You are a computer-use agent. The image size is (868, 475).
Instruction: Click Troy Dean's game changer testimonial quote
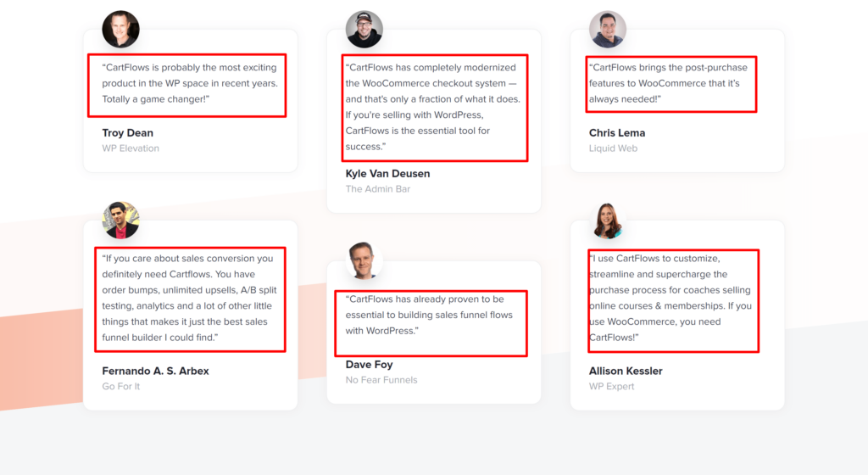186,84
